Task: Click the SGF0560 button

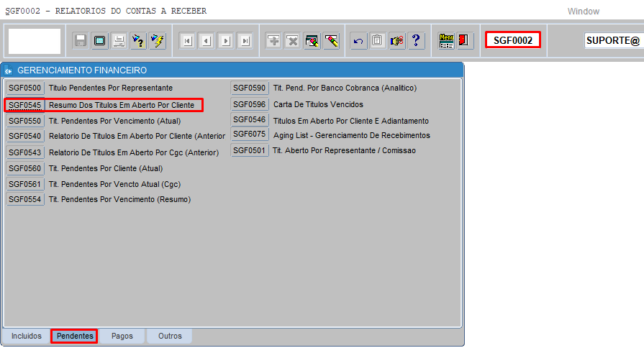Action: coord(25,168)
